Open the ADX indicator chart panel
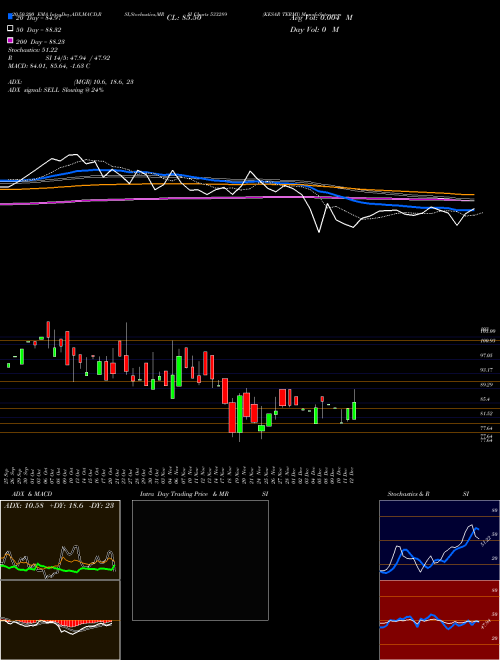The image size is (500, 660). 60,540
